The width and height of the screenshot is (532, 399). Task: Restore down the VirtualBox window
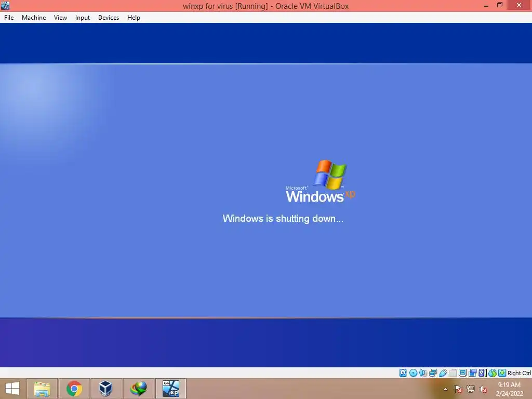(x=500, y=5)
